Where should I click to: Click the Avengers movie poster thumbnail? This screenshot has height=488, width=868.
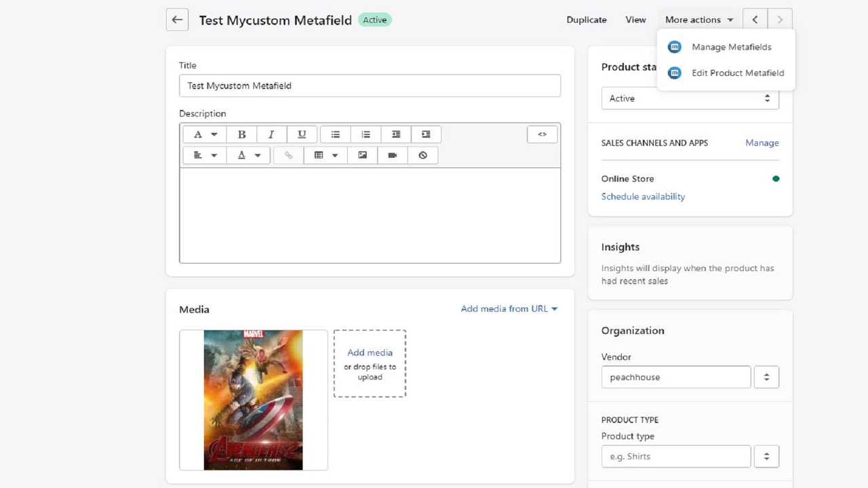tap(253, 400)
